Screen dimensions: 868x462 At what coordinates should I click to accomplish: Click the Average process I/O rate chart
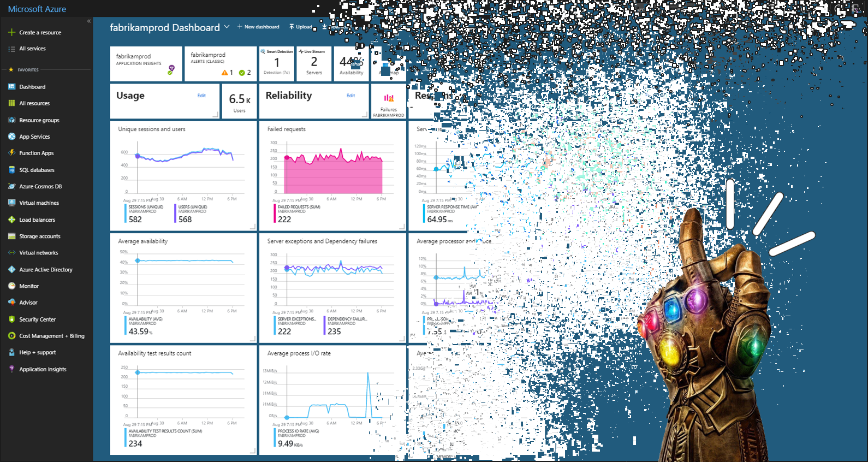click(332, 400)
